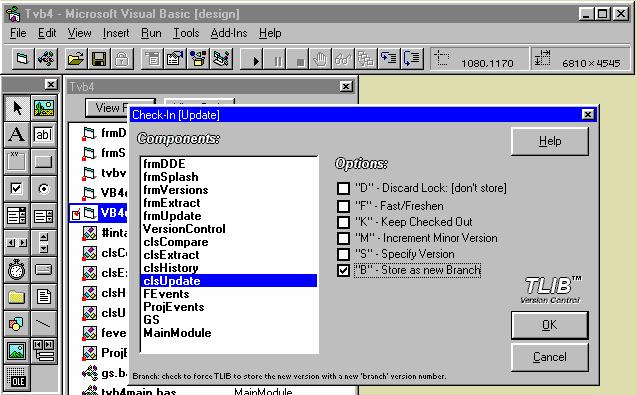Toggle breakpoint using the hand icon

pyautogui.click(x=321, y=59)
